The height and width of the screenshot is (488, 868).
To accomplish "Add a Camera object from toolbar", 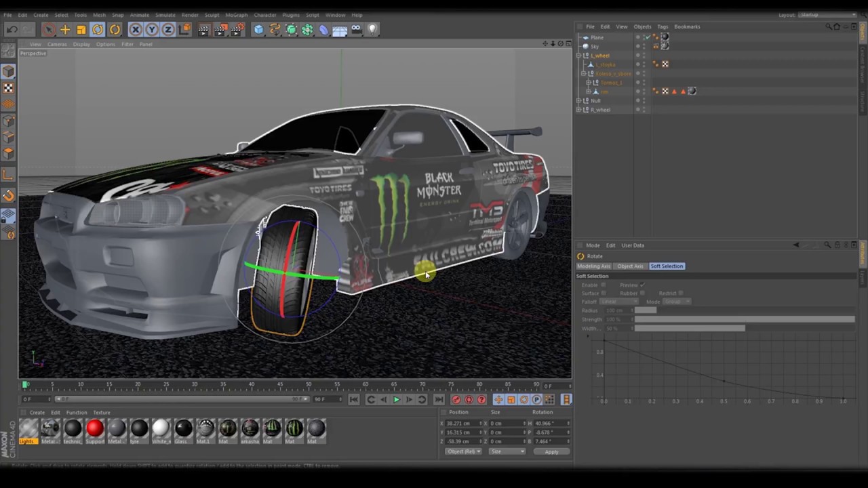I will (356, 29).
